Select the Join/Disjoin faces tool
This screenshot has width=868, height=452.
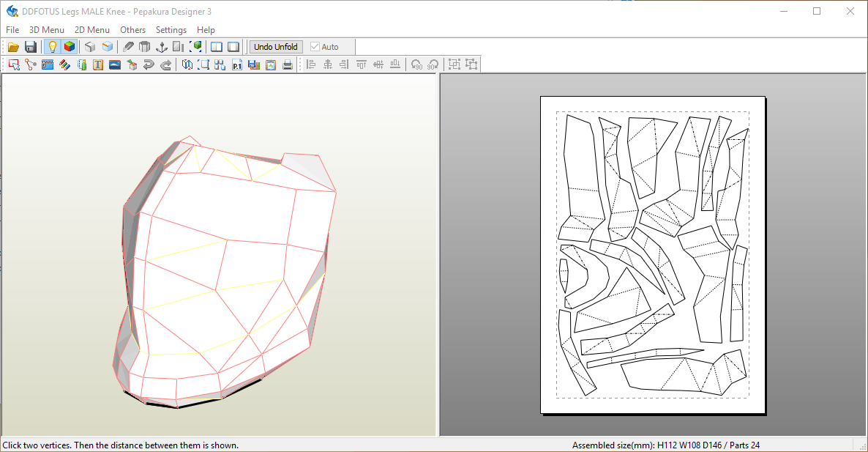(31, 64)
